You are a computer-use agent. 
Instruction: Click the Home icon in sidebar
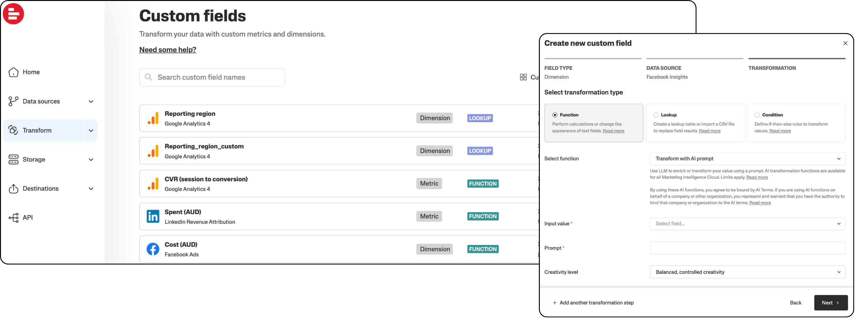point(14,72)
